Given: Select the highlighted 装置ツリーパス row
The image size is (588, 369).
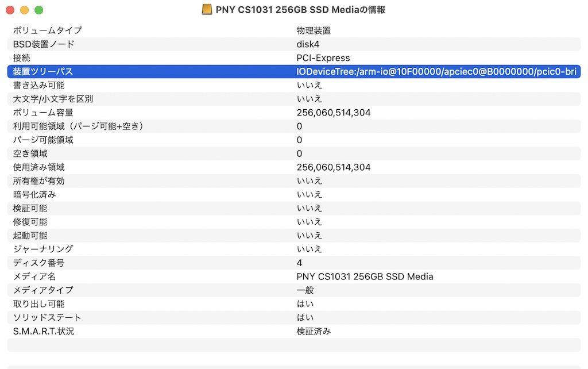Looking at the screenshot, I should point(294,71).
